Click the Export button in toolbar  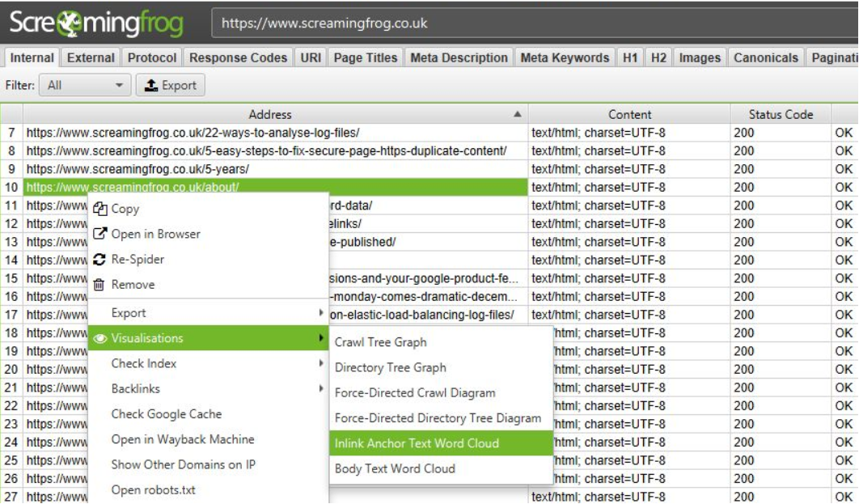171,85
